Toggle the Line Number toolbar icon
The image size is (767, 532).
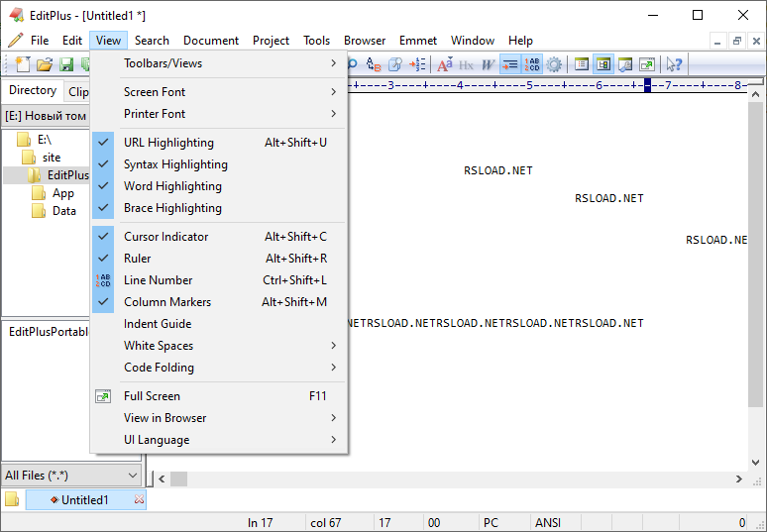tap(532, 64)
